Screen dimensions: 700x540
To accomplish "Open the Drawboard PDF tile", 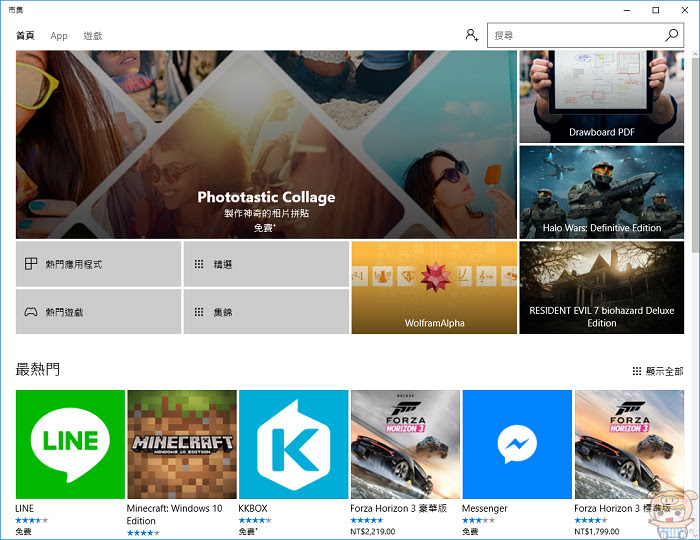I will [x=601, y=96].
